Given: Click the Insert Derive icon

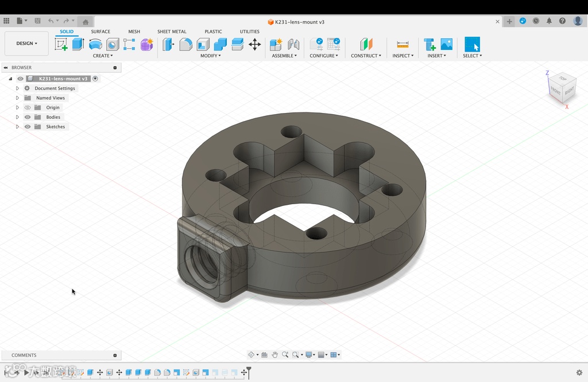Looking at the screenshot, I should [x=430, y=44].
